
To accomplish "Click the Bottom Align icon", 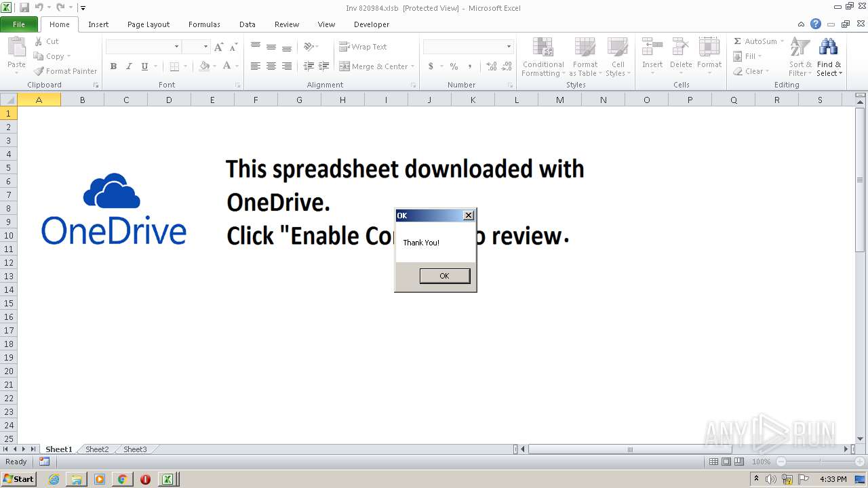I will coord(287,47).
